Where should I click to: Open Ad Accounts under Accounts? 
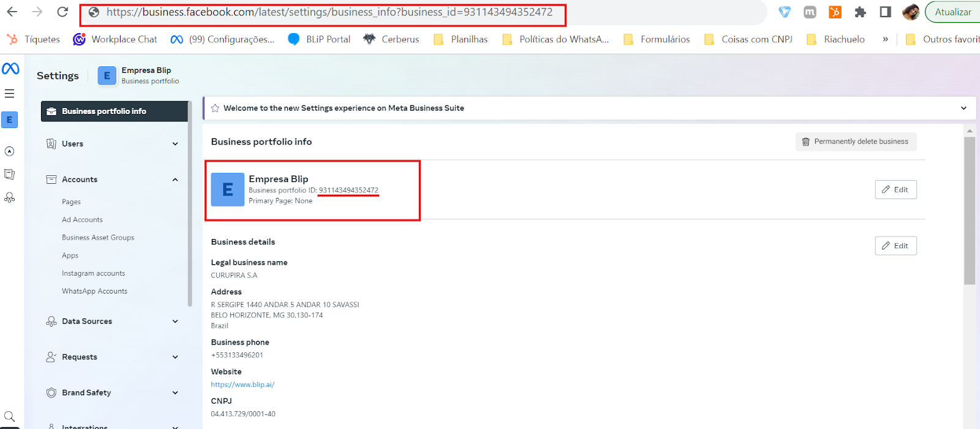tap(82, 219)
